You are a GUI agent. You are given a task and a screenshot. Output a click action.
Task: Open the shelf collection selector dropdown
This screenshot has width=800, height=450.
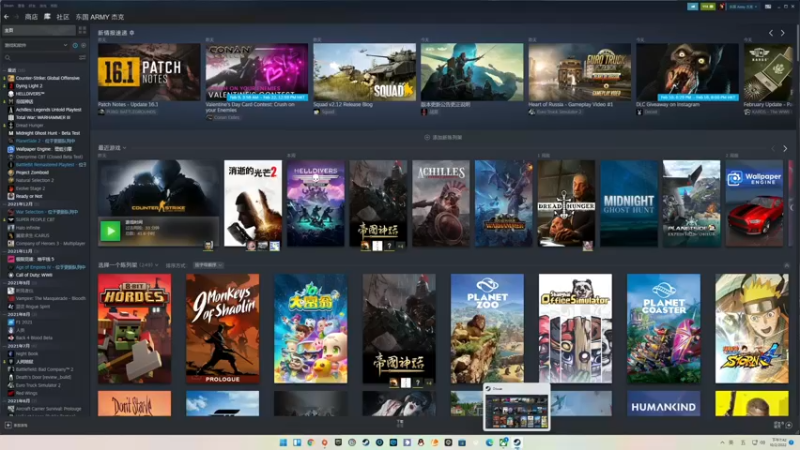(x=128, y=265)
